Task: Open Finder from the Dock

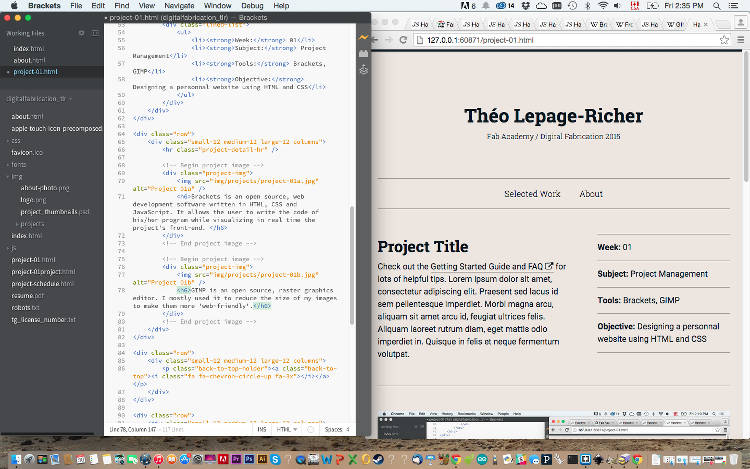Action: (16, 459)
